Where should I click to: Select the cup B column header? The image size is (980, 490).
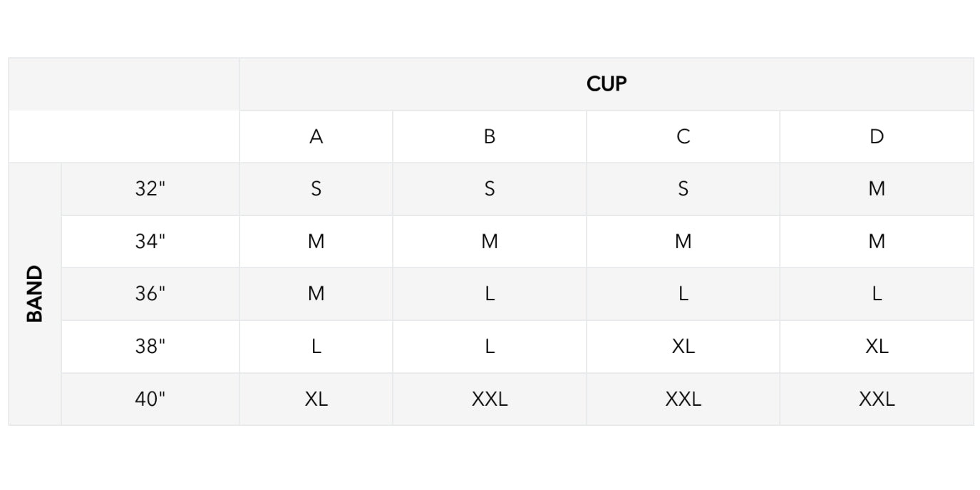(x=489, y=136)
